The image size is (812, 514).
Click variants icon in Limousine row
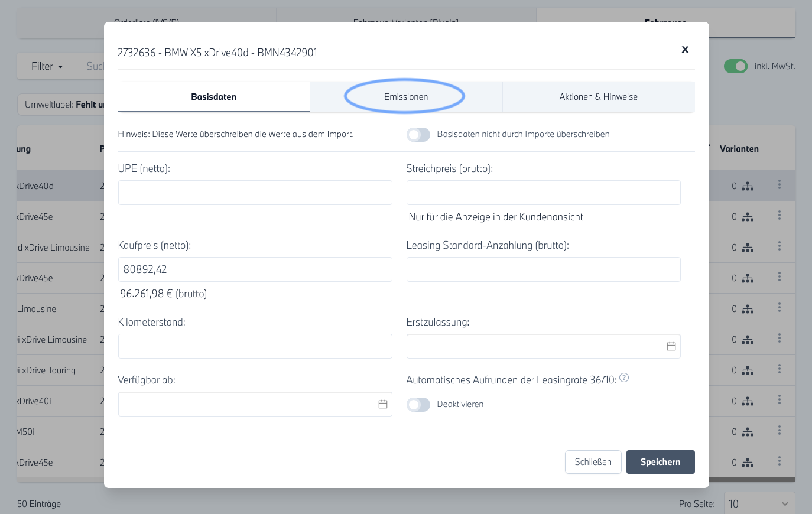point(748,309)
